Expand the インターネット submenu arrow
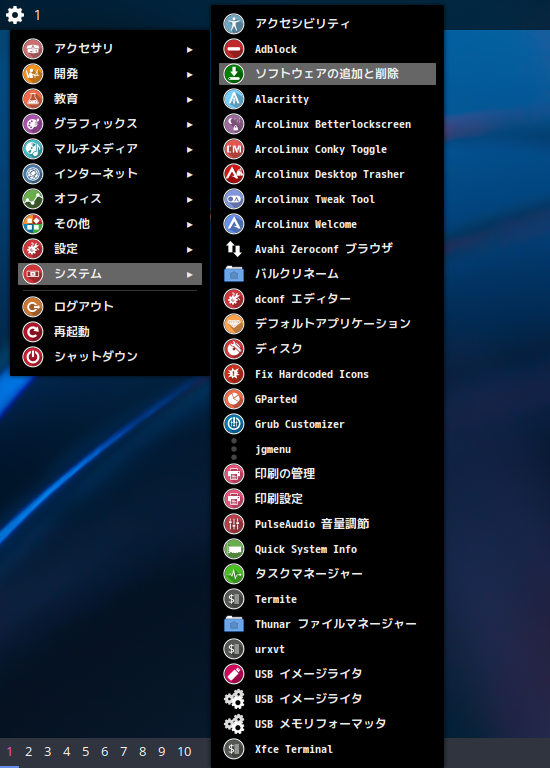The height and width of the screenshot is (768, 550). click(x=190, y=174)
